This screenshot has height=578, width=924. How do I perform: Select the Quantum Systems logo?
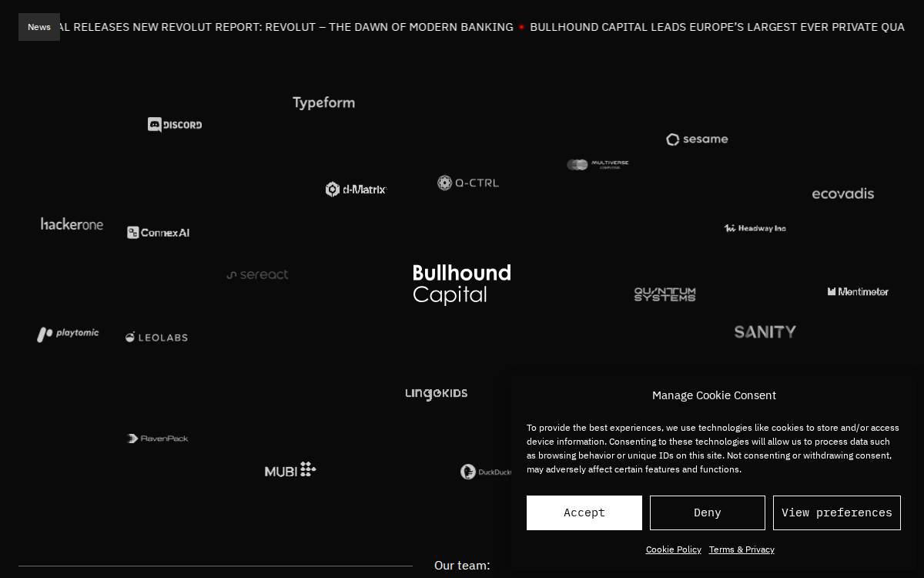pyautogui.click(x=665, y=294)
